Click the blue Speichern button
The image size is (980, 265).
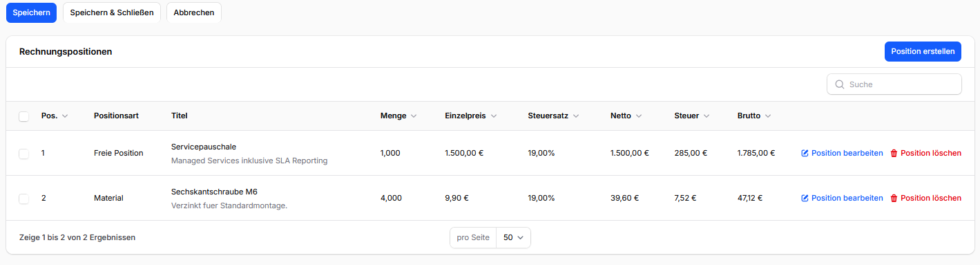pos(31,12)
